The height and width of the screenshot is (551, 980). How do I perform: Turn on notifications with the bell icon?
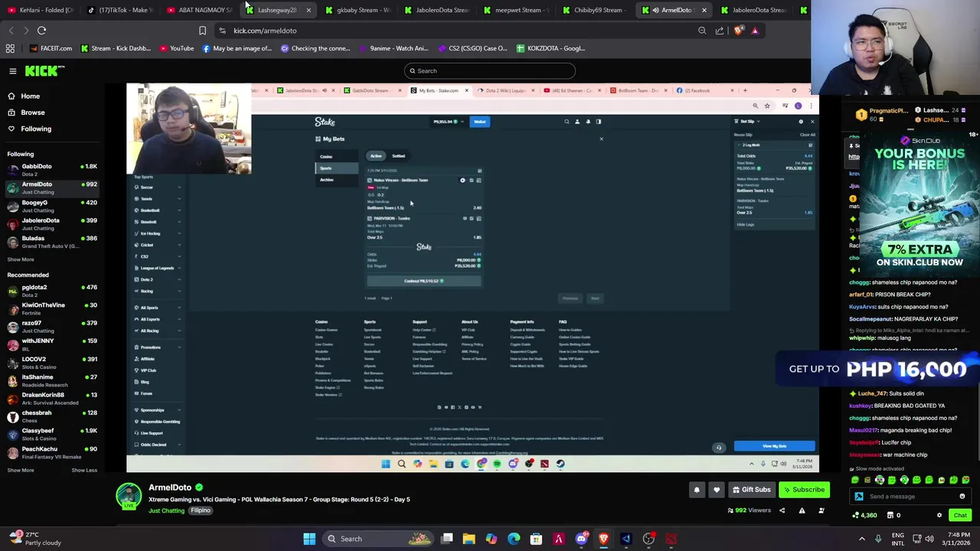coord(697,490)
